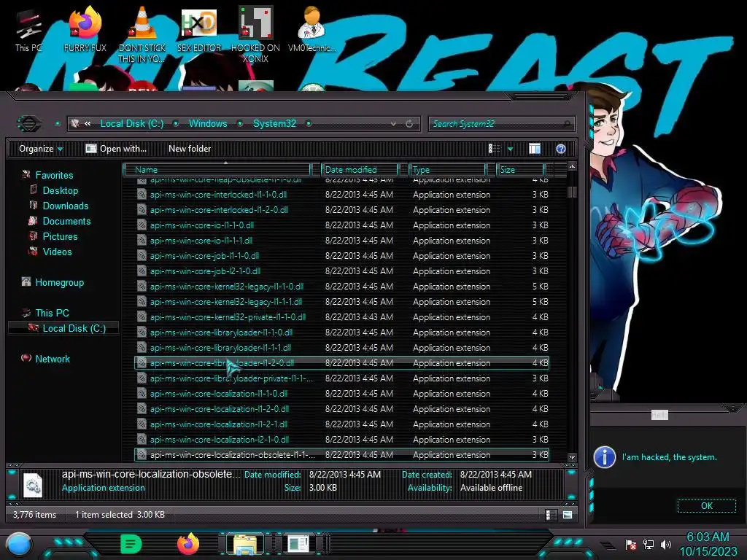Screen dimensions: 747x560
Task: Open the address bar history dropdown chevron
Action: coord(393,124)
